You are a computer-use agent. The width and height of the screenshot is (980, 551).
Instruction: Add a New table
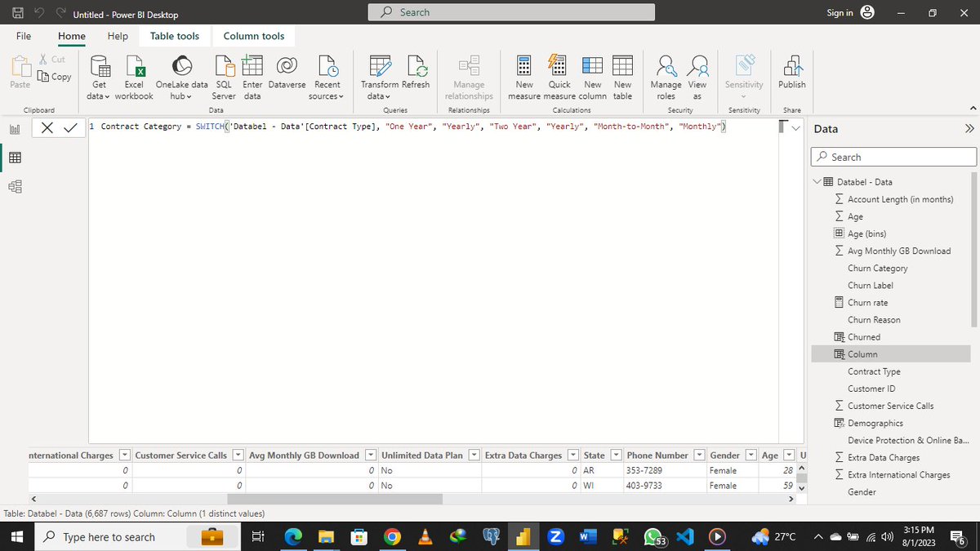pos(622,78)
